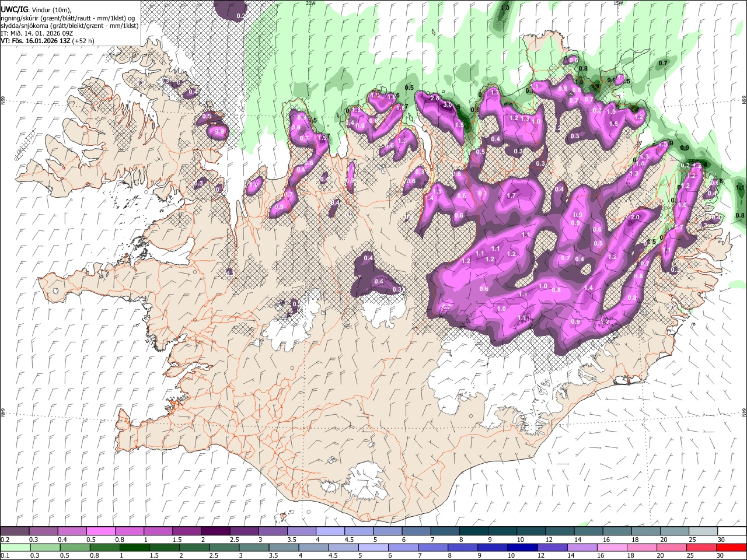This screenshot has width=747, height=560.
Task: Click the bright red swatch ending the rain scale
Action: (x=732, y=547)
